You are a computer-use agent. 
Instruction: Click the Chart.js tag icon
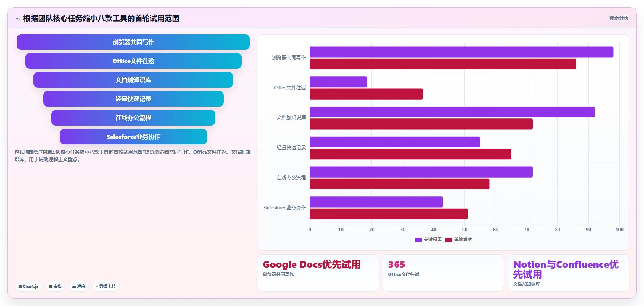(x=20, y=287)
